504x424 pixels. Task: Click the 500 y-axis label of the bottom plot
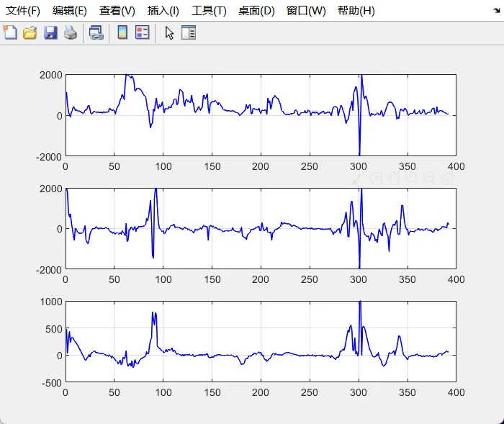[x=54, y=329]
